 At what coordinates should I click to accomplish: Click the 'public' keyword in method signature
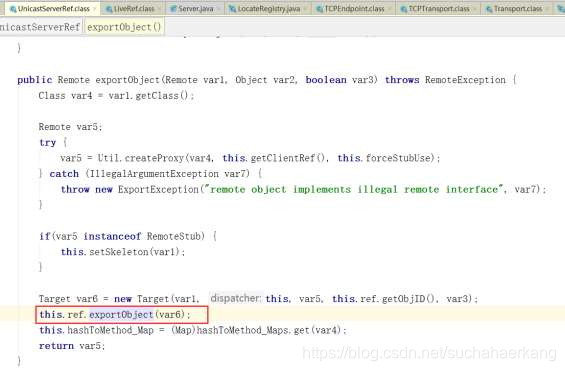click(x=35, y=80)
